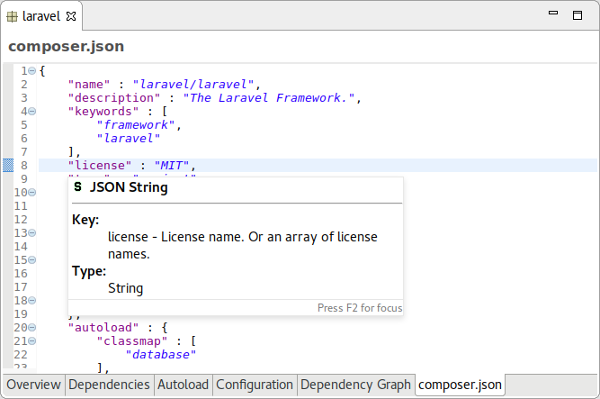
Task: Click the "autoload" key
Action: pyautogui.click(x=103, y=328)
